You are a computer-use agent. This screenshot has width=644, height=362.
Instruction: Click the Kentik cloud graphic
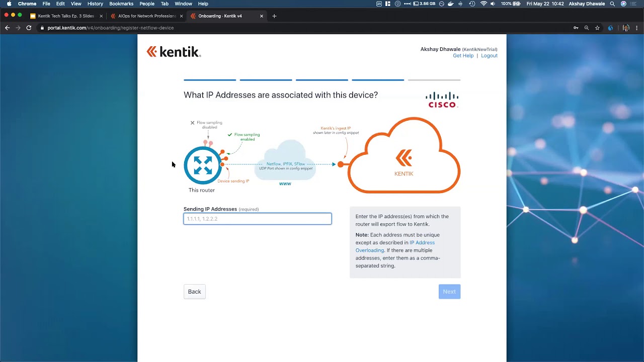coord(404,155)
